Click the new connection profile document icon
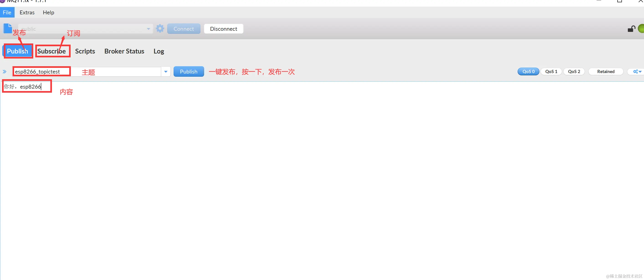This screenshot has height=280, width=644. click(x=8, y=28)
